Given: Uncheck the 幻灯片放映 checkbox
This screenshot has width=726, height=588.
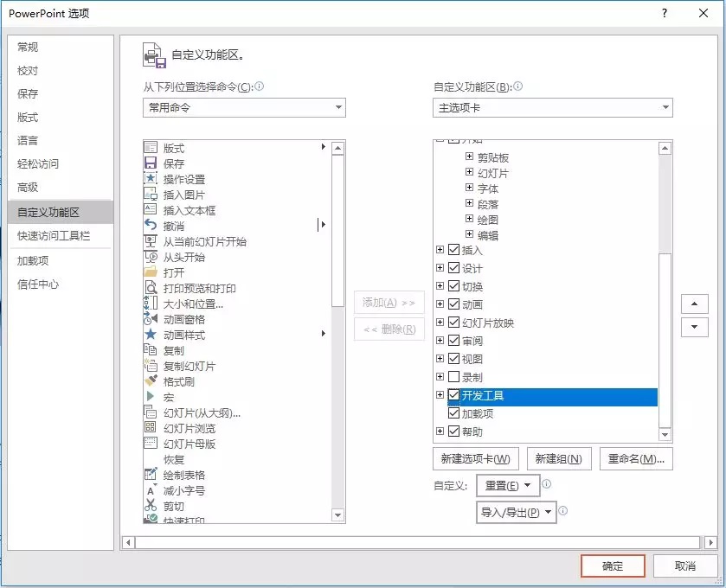Looking at the screenshot, I should tap(453, 323).
